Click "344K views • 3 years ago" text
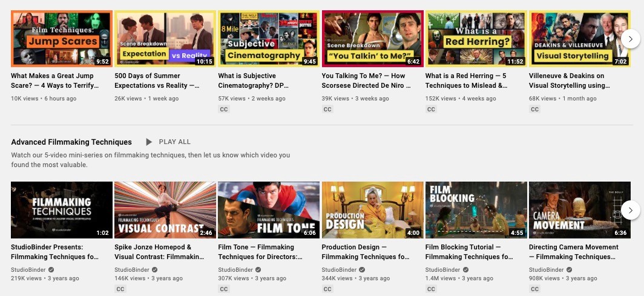The width and height of the screenshot is (644, 296). coord(356,278)
